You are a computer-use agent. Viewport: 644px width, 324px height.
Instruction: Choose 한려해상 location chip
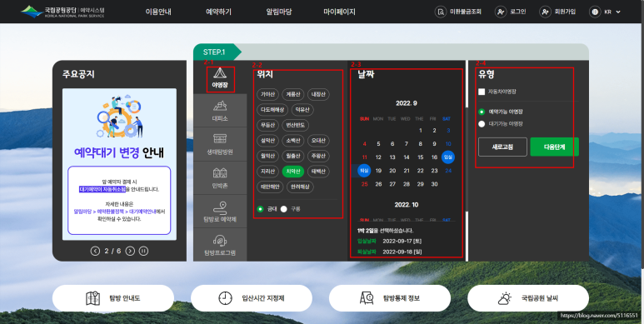(x=300, y=187)
